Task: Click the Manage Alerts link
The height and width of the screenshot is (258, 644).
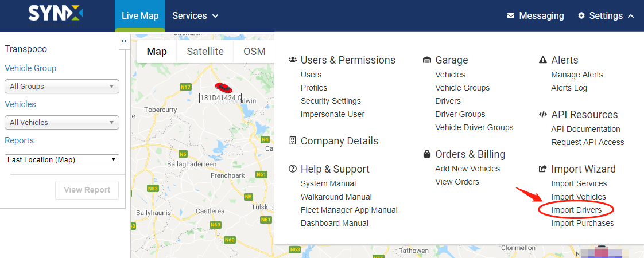Action: [x=577, y=75]
